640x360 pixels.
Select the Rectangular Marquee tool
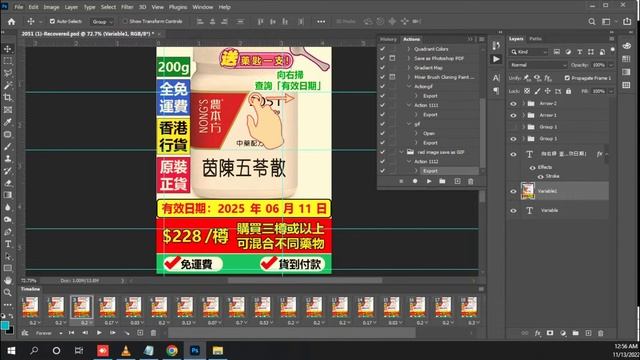tap(8, 61)
